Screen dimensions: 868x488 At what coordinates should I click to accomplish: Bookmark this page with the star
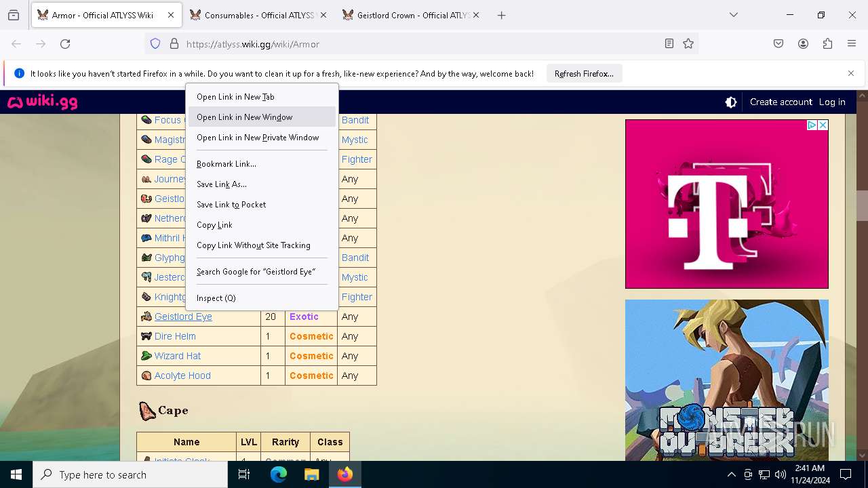[688, 44]
